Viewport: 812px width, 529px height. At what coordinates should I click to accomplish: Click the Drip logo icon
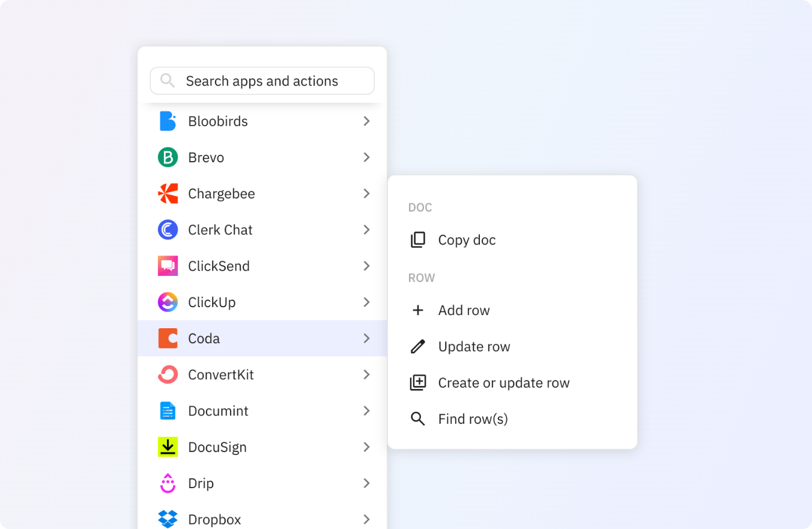click(168, 483)
